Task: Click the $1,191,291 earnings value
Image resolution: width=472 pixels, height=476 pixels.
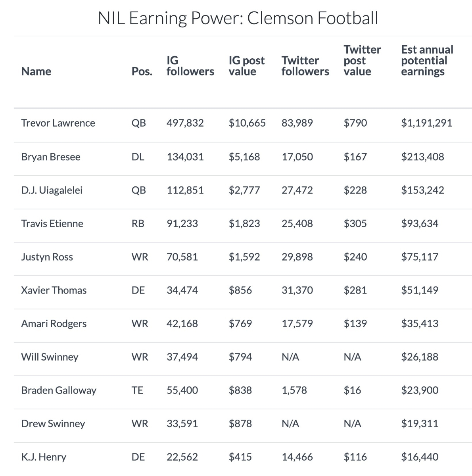Action: tap(426, 123)
